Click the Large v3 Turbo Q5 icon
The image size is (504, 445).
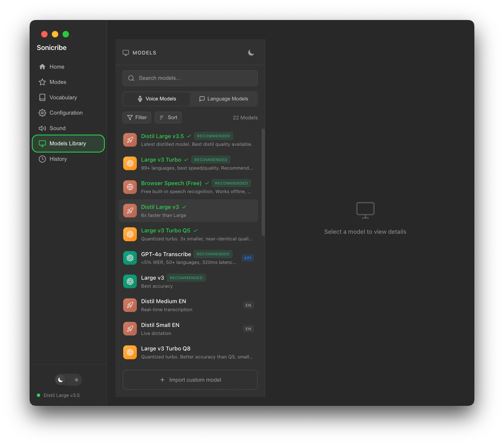pos(130,234)
